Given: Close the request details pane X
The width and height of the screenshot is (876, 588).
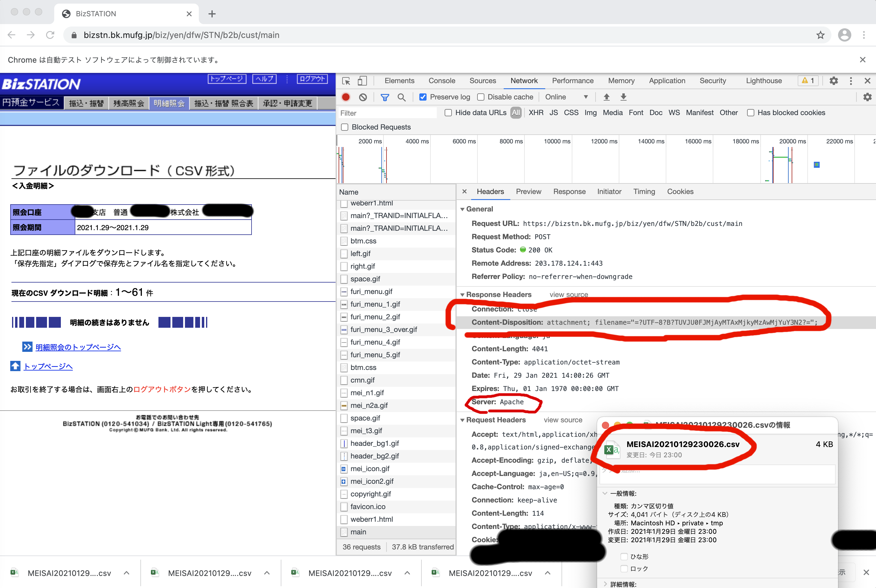Looking at the screenshot, I should coord(464,191).
